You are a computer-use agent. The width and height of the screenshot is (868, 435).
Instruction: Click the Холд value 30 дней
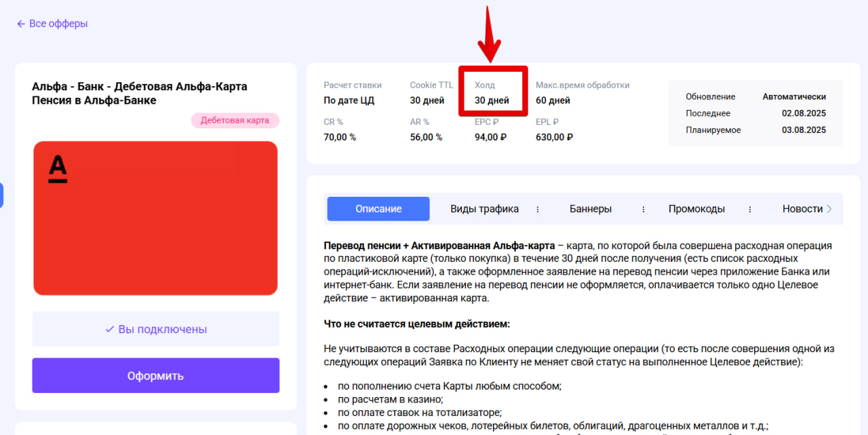click(492, 100)
